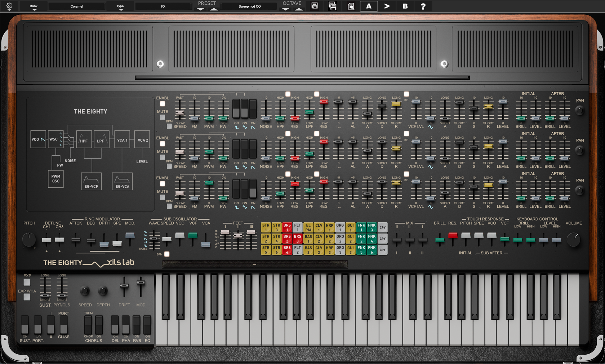Flip the TREM/CHOR switch
The width and height of the screenshot is (605, 364).
(x=88, y=325)
